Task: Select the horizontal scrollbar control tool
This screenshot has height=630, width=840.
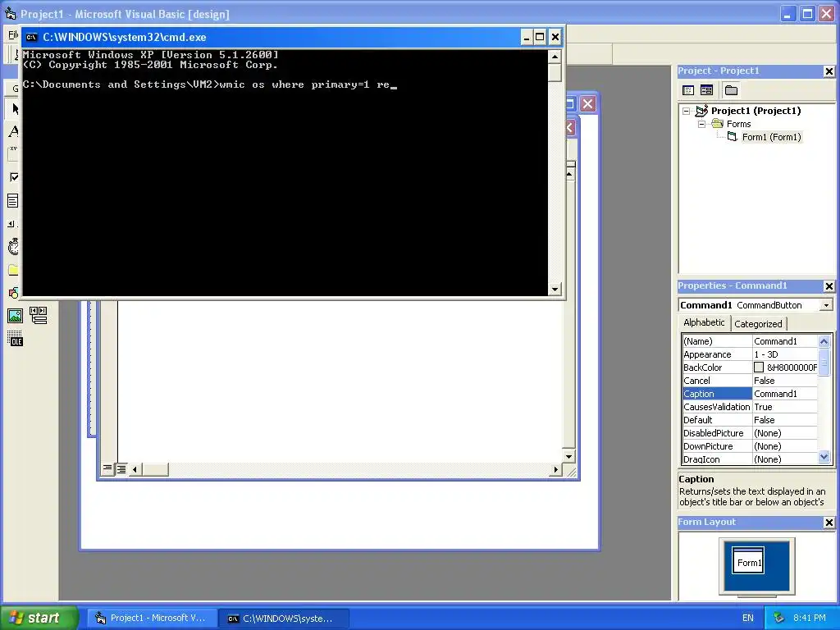Action: click(13, 223)
